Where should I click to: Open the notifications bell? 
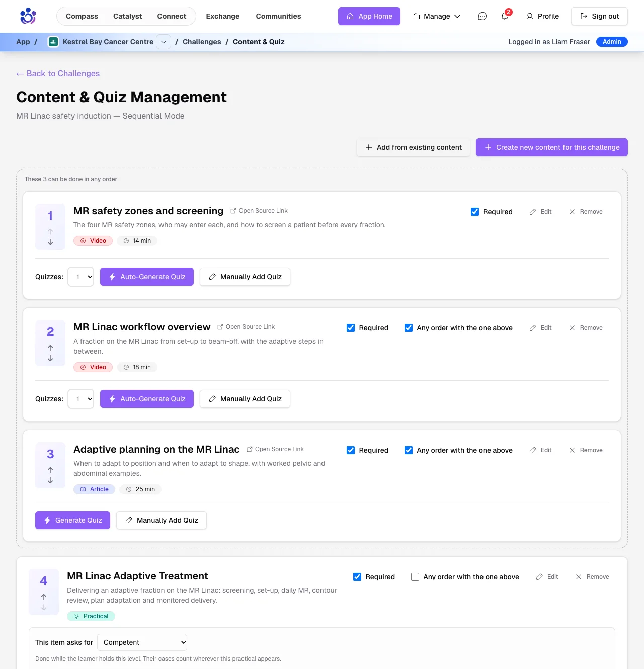[505, 16]
